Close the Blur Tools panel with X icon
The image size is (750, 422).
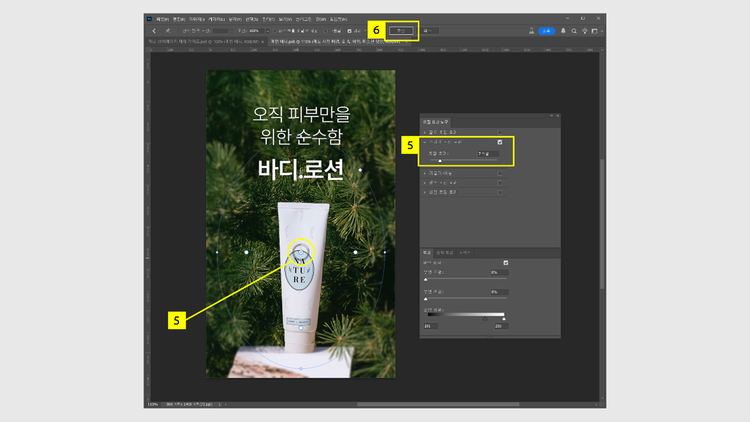coord(557,116)
